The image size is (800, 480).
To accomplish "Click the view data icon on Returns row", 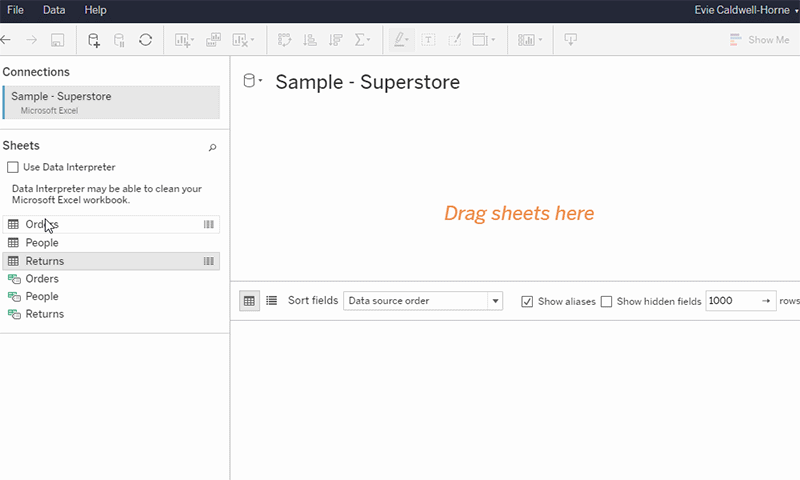I will [209, 261].
